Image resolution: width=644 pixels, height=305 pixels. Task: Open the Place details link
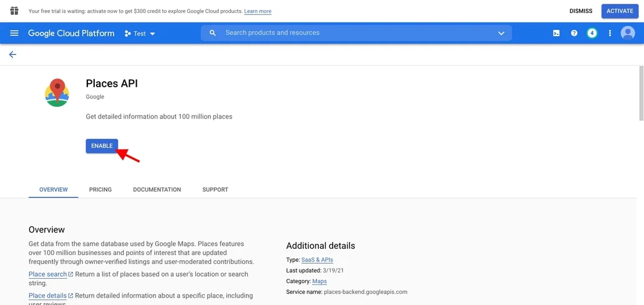coord(47,296)
